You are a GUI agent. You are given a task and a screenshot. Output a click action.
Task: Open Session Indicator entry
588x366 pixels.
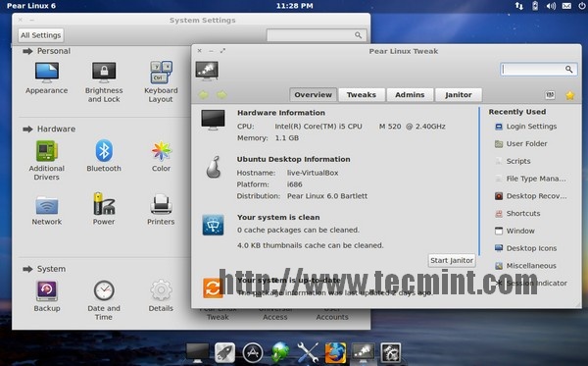pyautogui.click(x=530, y=283)
